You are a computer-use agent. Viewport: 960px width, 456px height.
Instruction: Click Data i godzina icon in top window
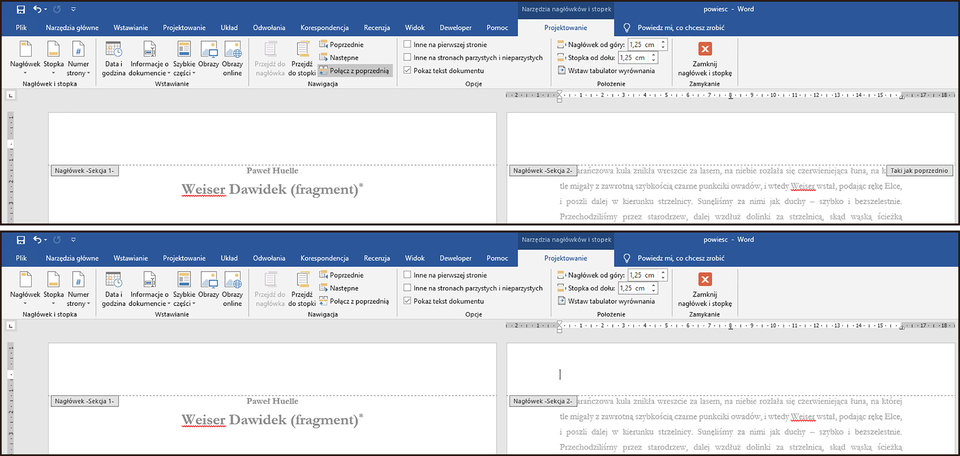point(114,57)
